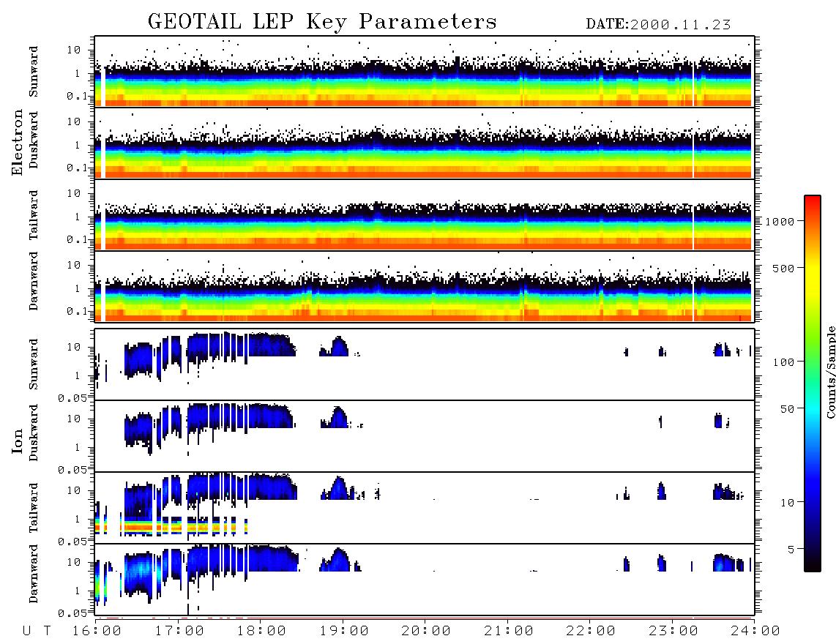Select the "Electron" group axis label
This screenshot has width=836, height=644.
pos(17,143)
